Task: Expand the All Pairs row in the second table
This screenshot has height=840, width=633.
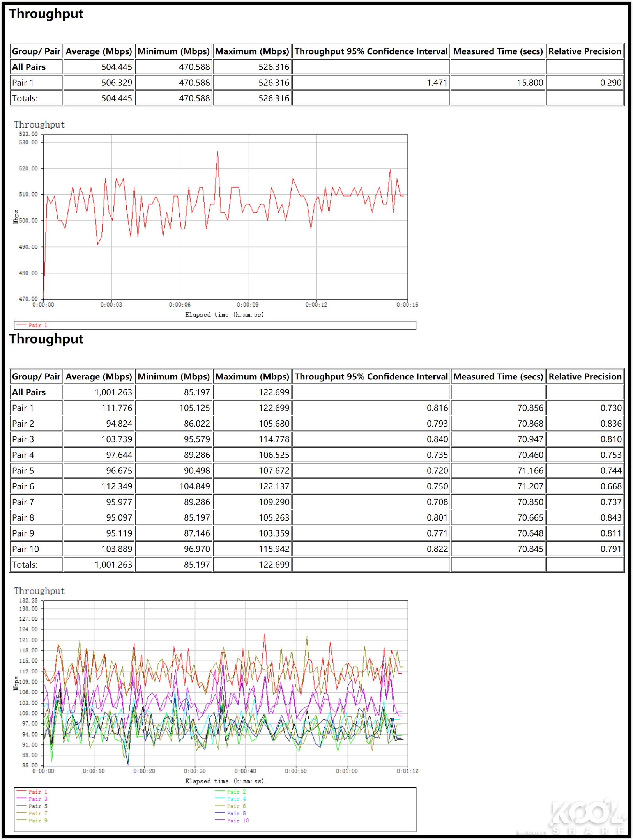Action: [x=28, y=392]
